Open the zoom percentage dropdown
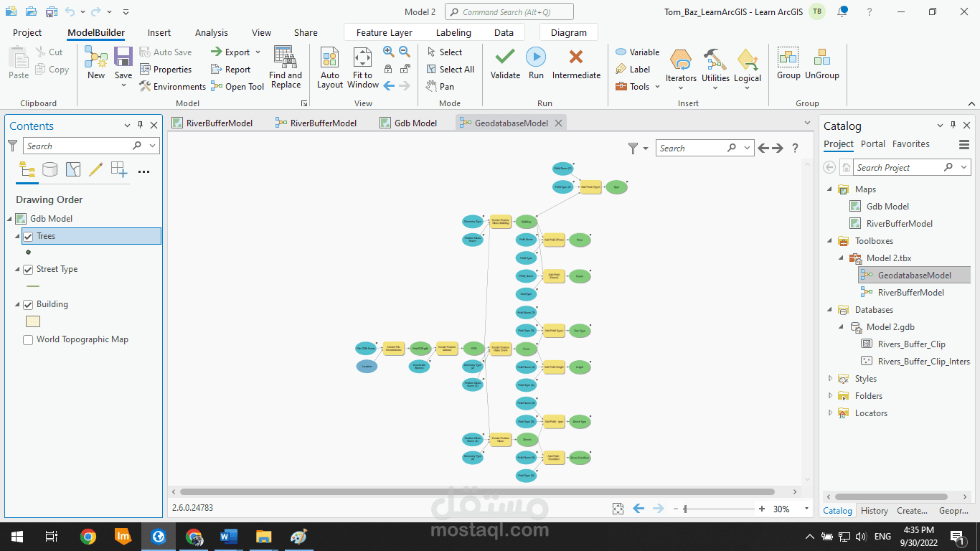This screenshot has height=551, width=980. coord(807,509)
